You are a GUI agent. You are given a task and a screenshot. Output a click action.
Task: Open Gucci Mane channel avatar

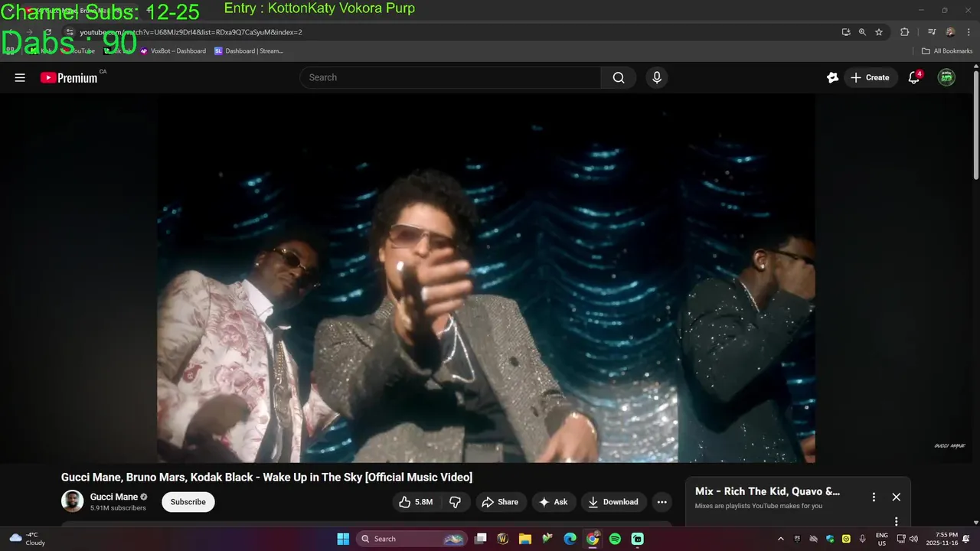(73, 501)
